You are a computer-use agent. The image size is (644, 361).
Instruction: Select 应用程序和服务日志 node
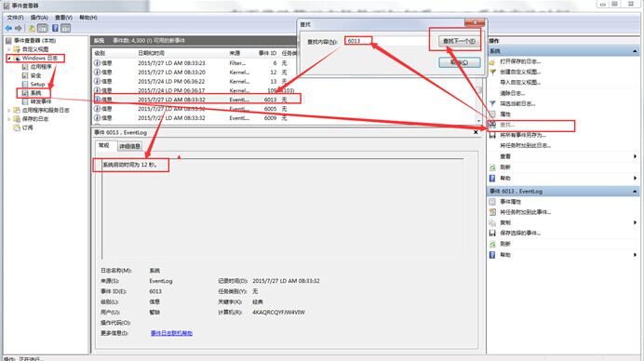click(x=46, y=110)
